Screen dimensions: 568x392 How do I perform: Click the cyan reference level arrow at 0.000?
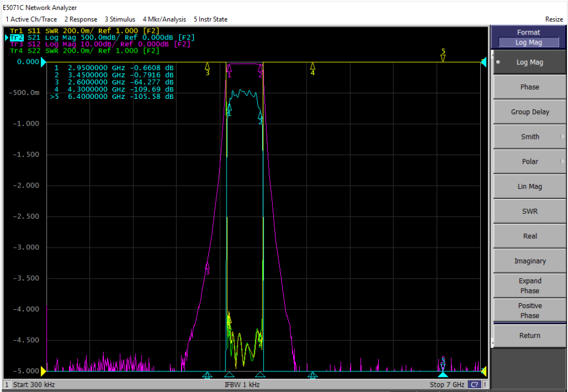(x=43, y=62)
